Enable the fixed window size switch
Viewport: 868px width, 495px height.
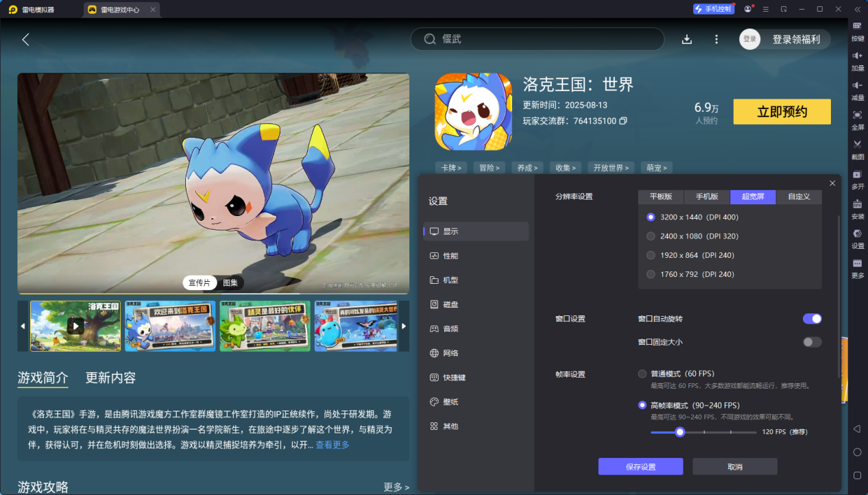(812, 342)
